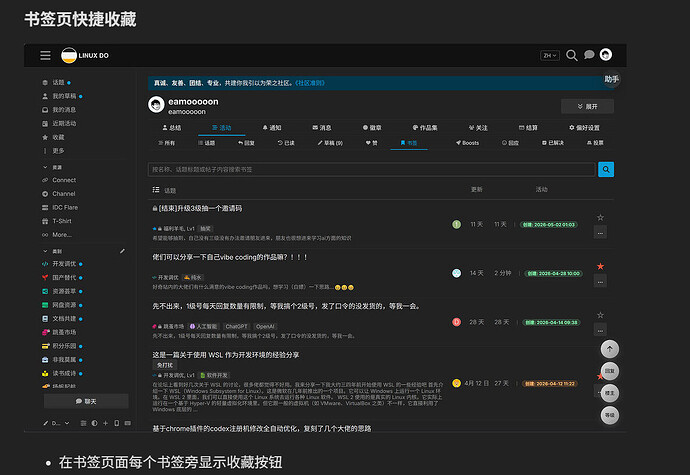Click the blue bookmark search button
This screenshot has height=475, width=690.
tap(606, 169)
